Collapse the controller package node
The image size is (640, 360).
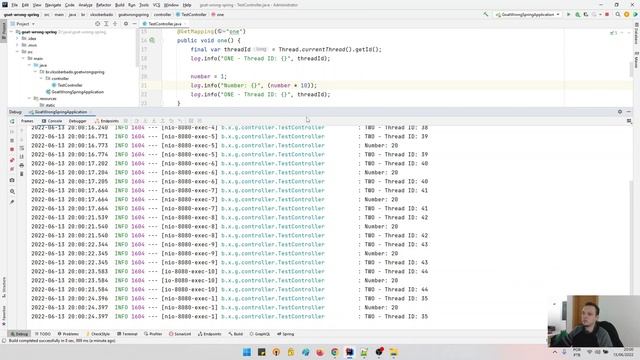41,78
